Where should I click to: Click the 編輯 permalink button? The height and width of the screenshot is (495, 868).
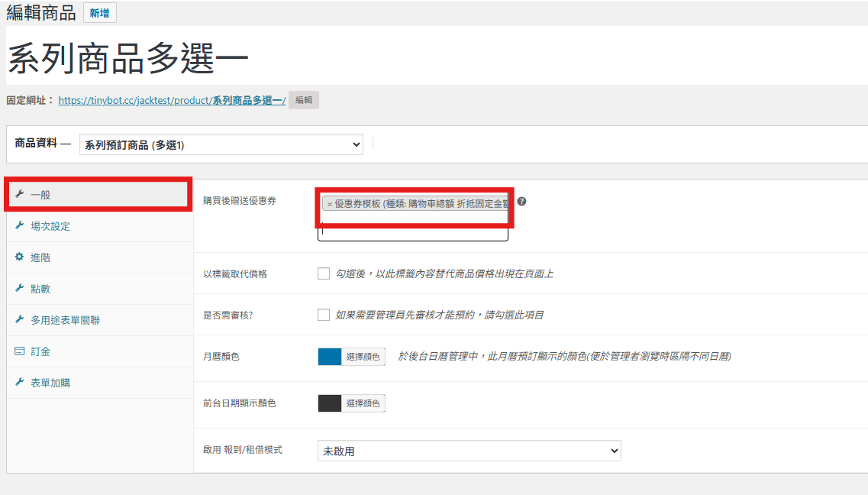pos(303,100)
